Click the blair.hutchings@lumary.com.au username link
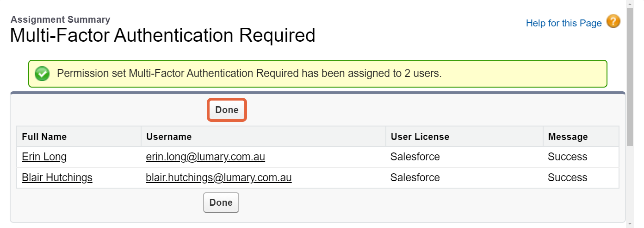Viewport: 644px width, 228px height. point(218,177)
